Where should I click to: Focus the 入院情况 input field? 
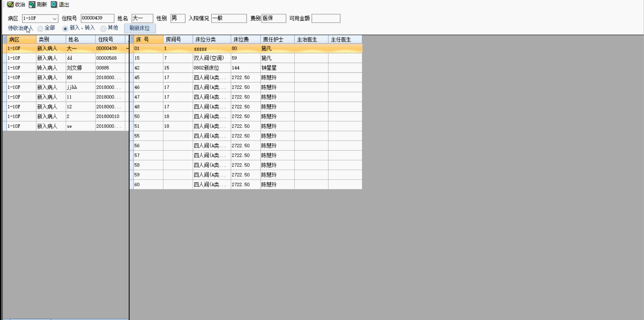229,18
